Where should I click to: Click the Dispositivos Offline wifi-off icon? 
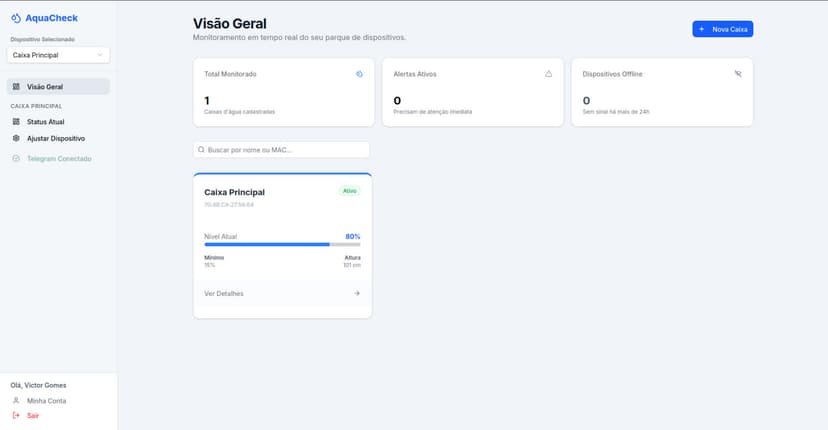[737, 74]
